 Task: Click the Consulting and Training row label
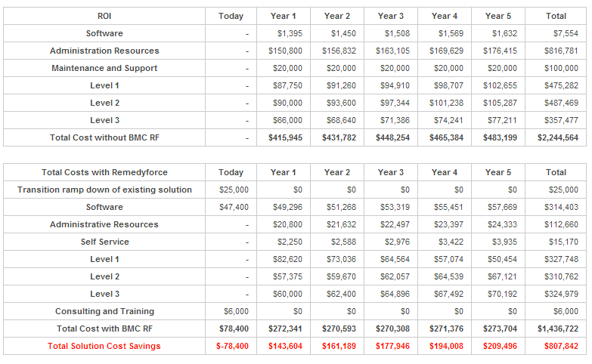tap(104, 311)
